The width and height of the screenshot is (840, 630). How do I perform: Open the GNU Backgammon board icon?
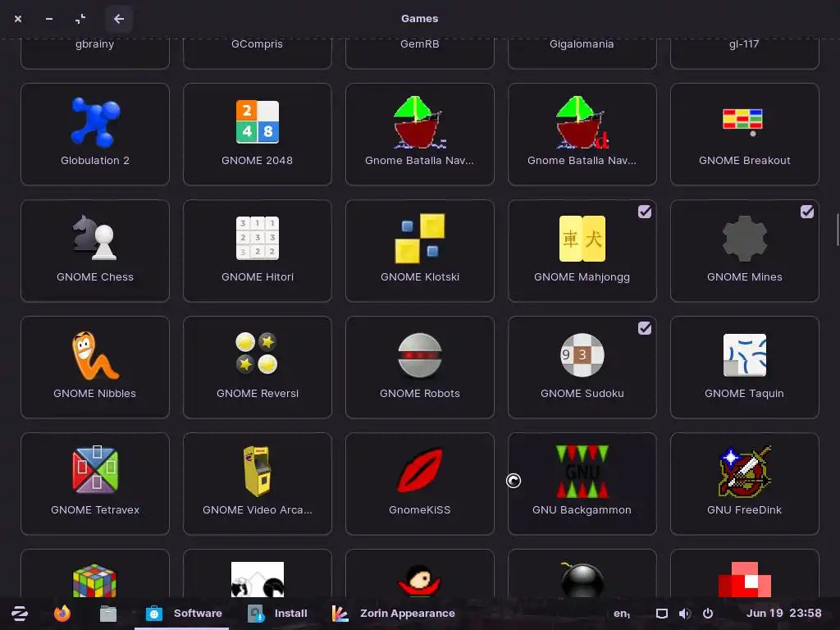point(582,471)
